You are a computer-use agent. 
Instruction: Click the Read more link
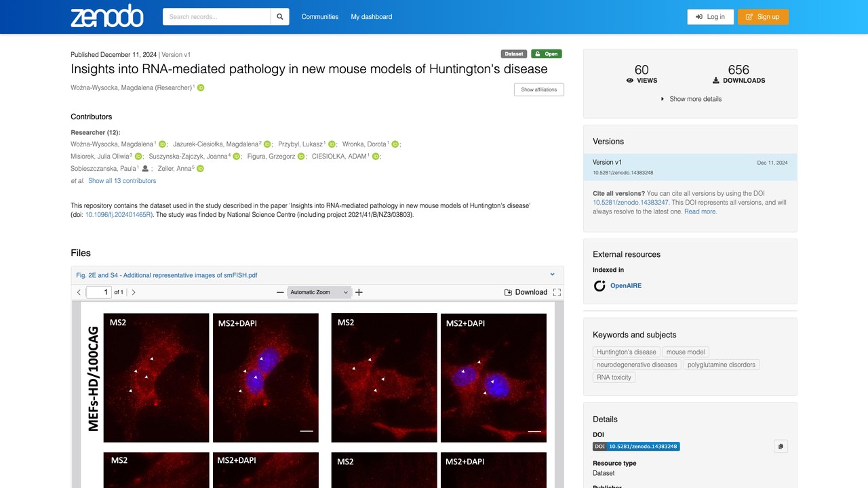(x=700, y=211)
